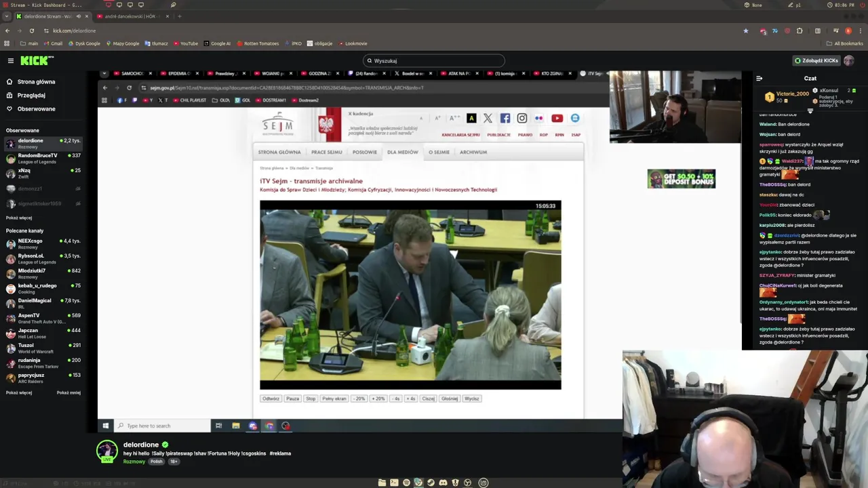Click the Głośniej volume button

(450, 399)
